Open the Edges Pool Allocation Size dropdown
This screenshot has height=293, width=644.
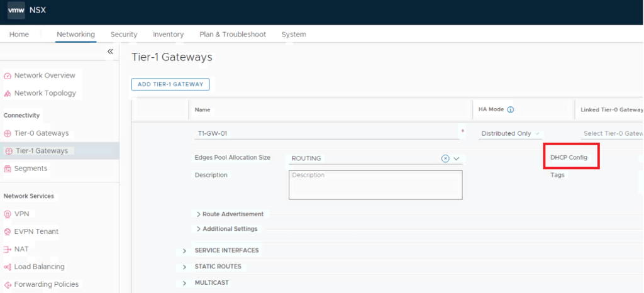457,158
